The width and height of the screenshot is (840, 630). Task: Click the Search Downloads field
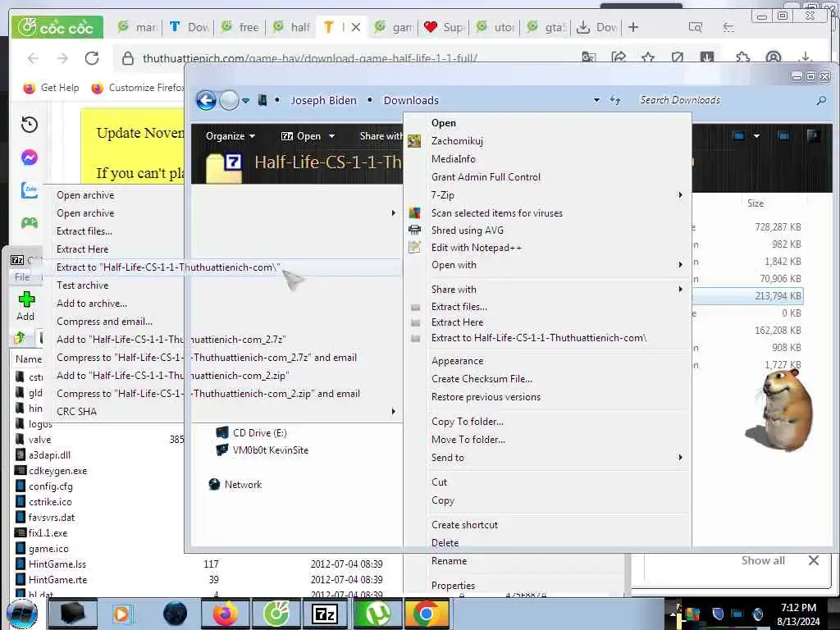pos(724,100)
